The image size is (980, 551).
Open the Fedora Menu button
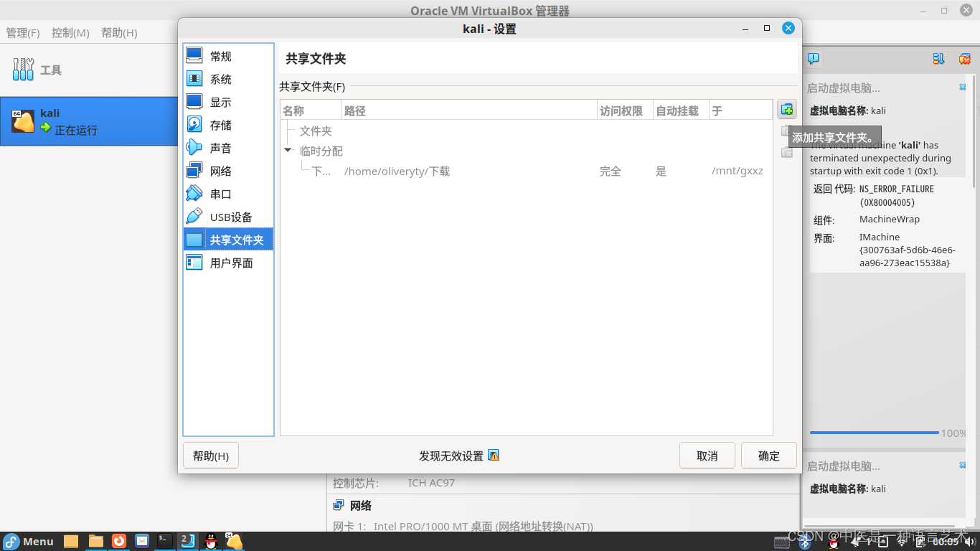(29, 541)
